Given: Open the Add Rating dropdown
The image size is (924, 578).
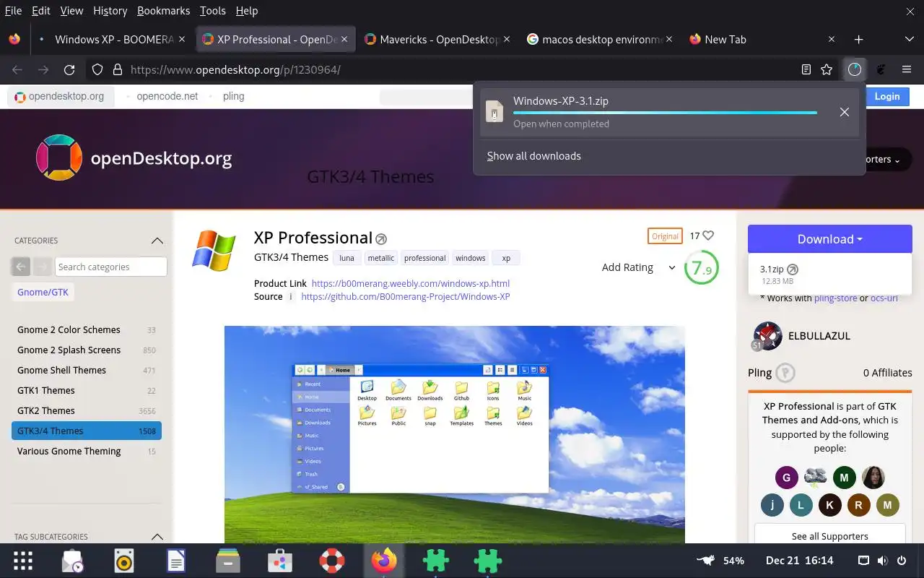Looking at the screenshot, I should tap(639, 267).
